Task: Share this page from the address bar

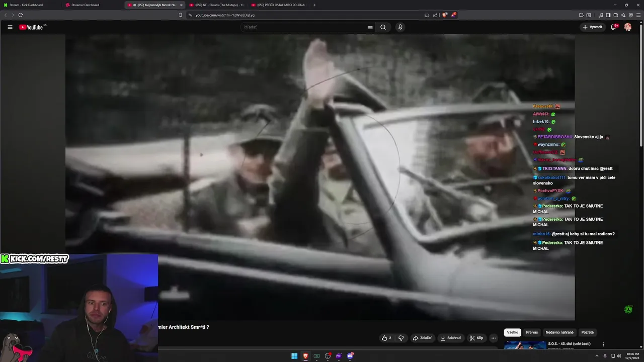Action: 435,15
